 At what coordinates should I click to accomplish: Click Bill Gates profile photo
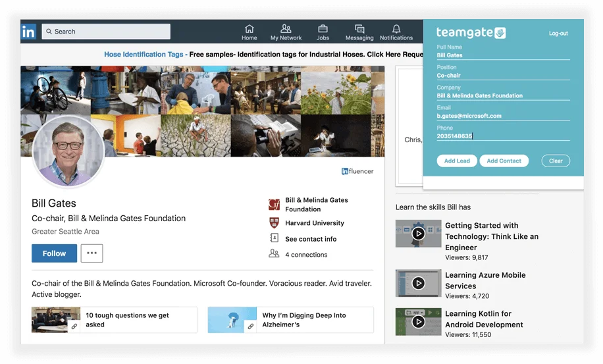point(68,151)
